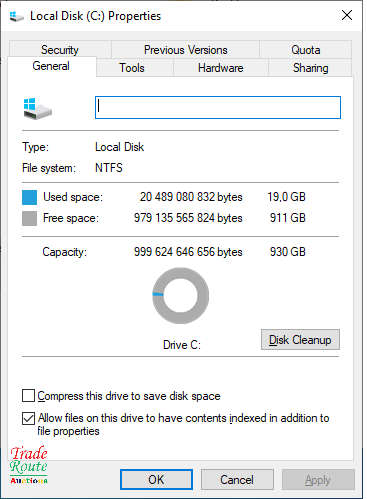Click the Cancel button
The image size is (367, 499).
[x=237, y=480]
